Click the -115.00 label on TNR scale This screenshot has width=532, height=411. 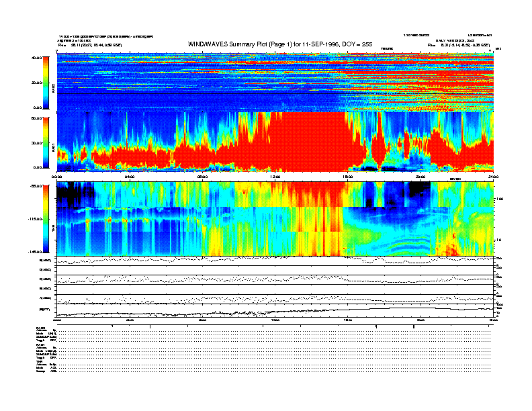coord(35,219)
